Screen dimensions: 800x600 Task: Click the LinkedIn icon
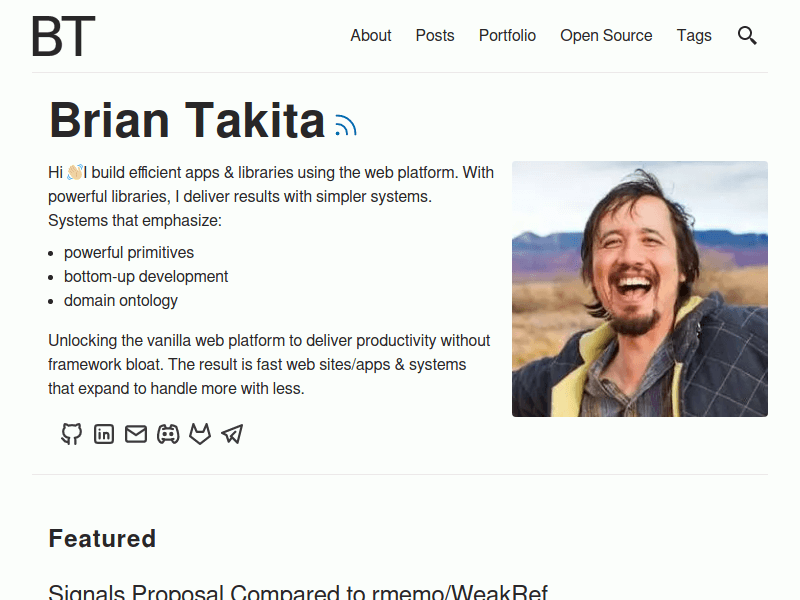pos(104,434)
